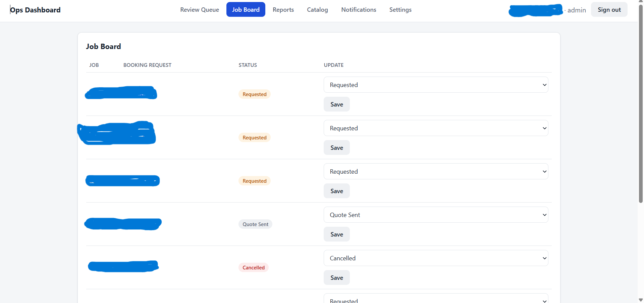Save the third Requested job row
Screen dimensions: 644x303
coord(336,191)
